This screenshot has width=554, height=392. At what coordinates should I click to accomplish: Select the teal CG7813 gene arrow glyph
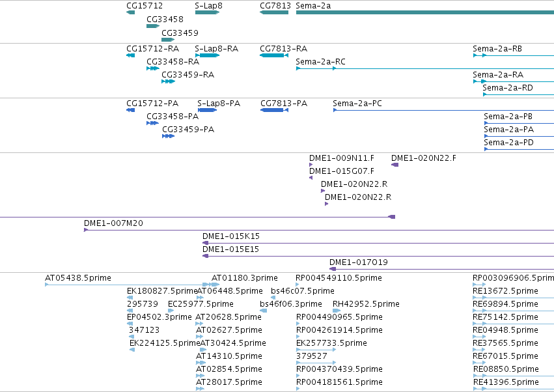274,12
